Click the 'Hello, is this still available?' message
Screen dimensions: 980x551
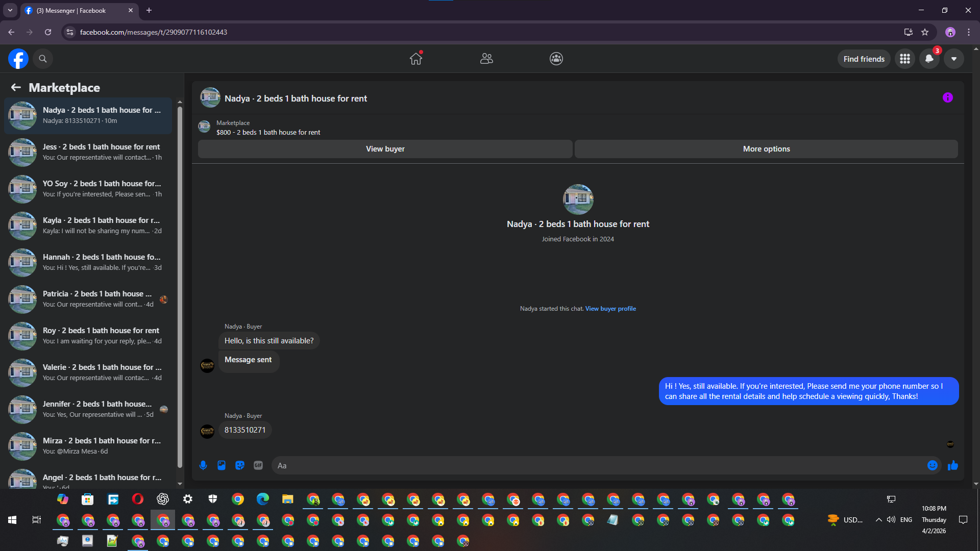tap(269, 341)
